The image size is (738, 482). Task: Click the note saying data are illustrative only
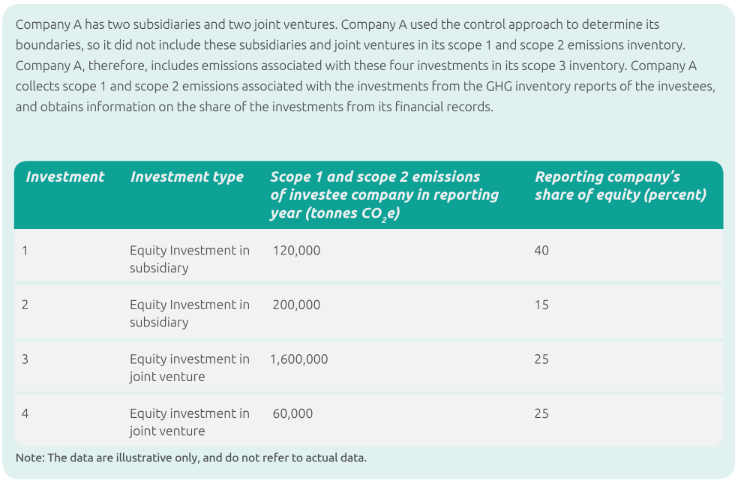191,458
